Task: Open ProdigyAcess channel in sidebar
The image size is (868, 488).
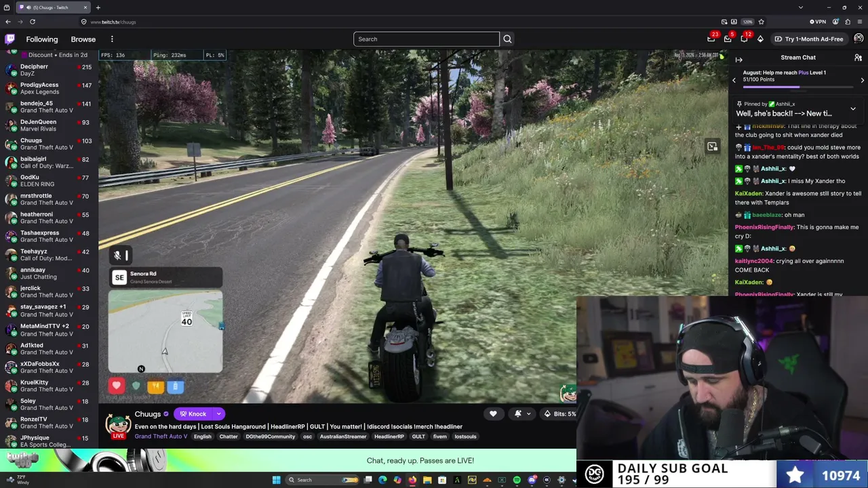Action: pos(49,88)
